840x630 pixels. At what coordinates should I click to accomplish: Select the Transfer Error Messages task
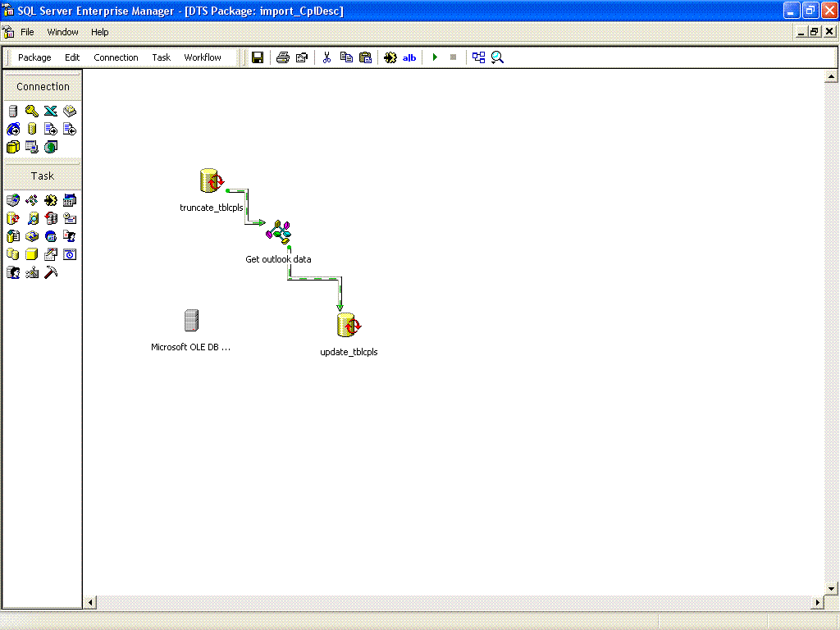[70, 236]
